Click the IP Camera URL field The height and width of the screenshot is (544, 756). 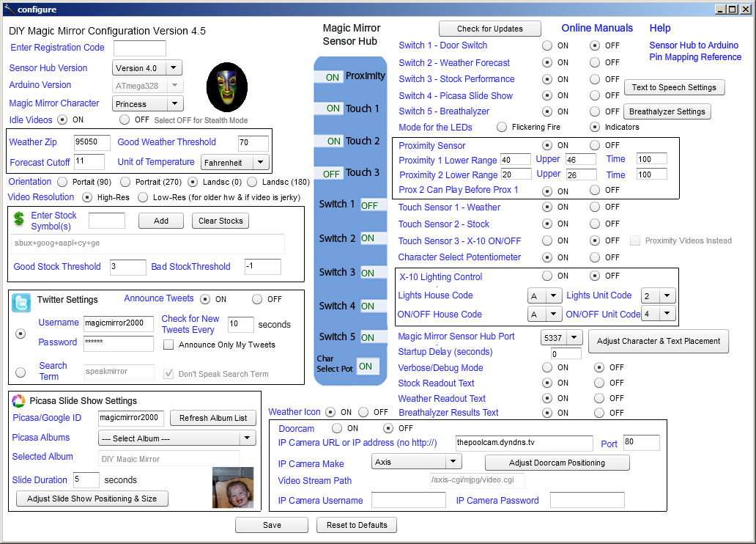pos(524,443)
